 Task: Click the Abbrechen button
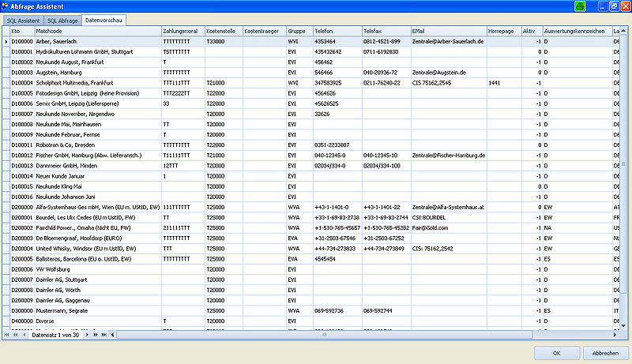click(x=605, y=353)
